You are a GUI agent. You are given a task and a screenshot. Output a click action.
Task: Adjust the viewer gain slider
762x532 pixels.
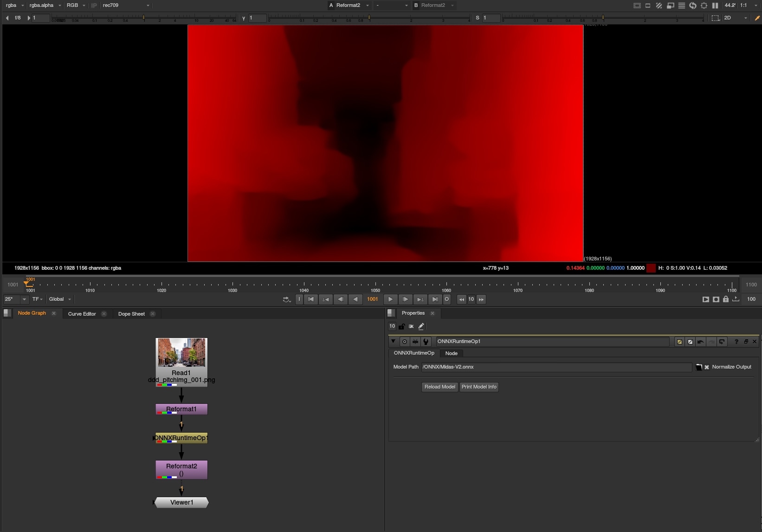coord(144,18)
